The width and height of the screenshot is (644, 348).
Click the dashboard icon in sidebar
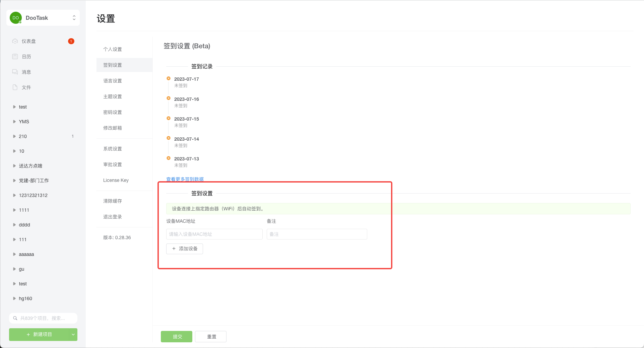pyautogui.click(x=15, y=41)
